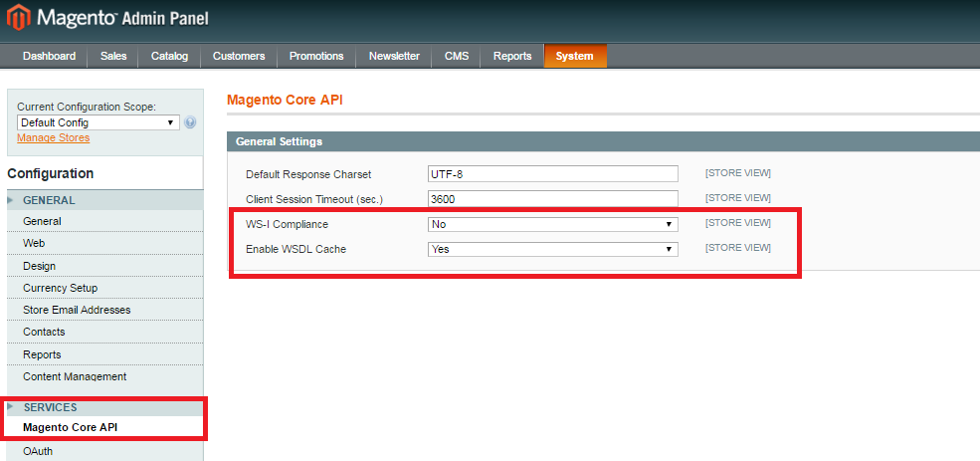Collapse the General Settings panel header
Image resolution: width=980 pixels, height=461 pixels.
[603, 142]
